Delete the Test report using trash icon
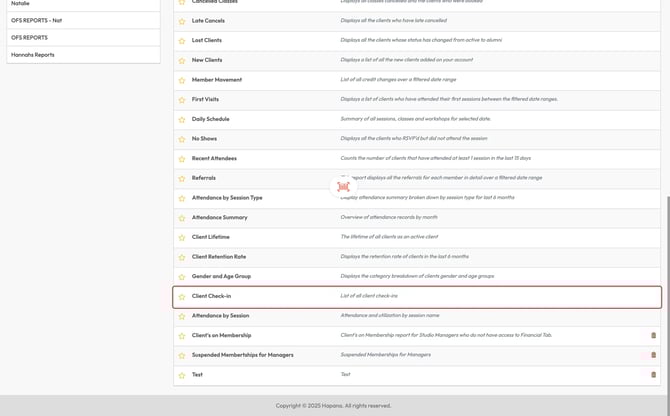This screenshot has width=670, height=416. pyautogui.click(x=653, y=375)
